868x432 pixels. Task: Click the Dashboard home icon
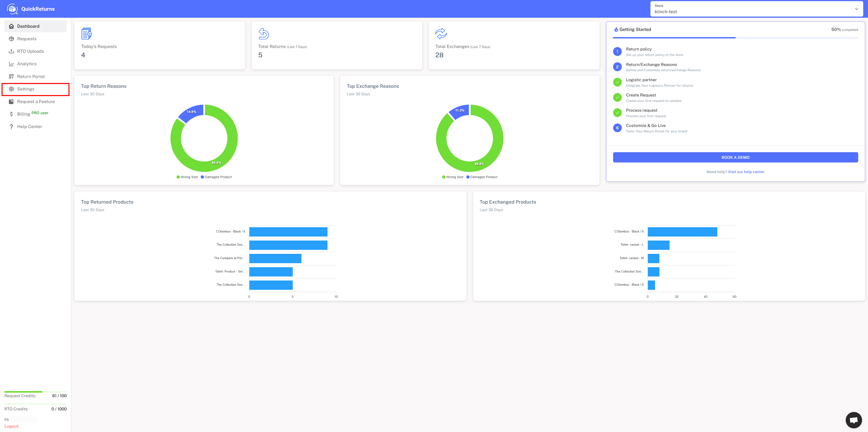point(11,26)
